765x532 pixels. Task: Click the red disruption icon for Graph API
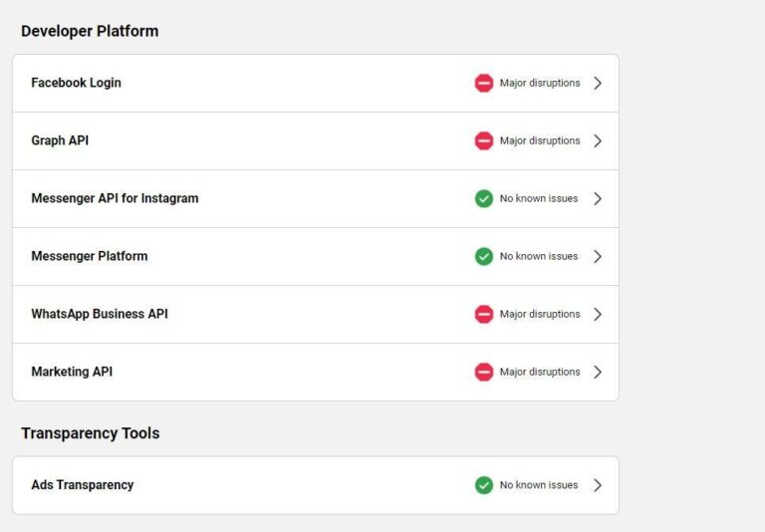click(x=484, y=140)
